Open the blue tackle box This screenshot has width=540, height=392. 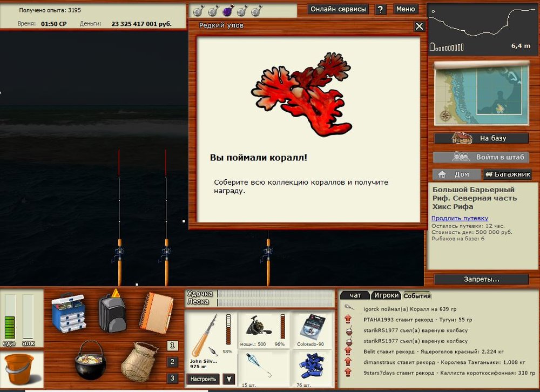coord(69,313)
